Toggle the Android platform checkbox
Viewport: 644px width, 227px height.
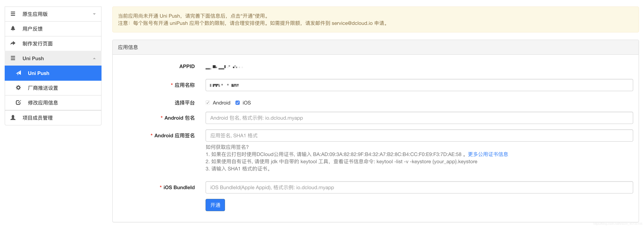point(208,103)
